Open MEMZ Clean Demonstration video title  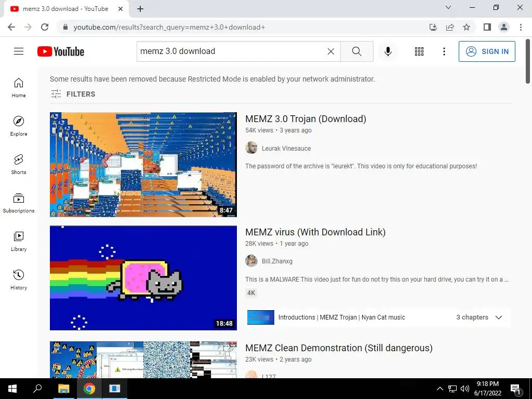[x=339, y=348]
